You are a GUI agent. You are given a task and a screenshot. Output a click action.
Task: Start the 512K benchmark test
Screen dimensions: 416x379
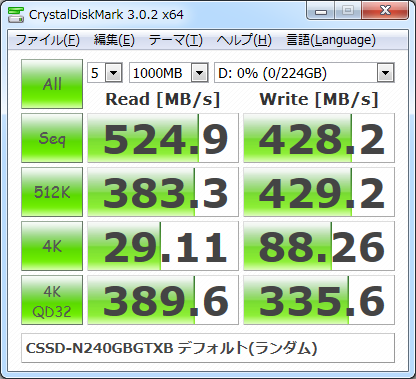[x=52, y=192]
